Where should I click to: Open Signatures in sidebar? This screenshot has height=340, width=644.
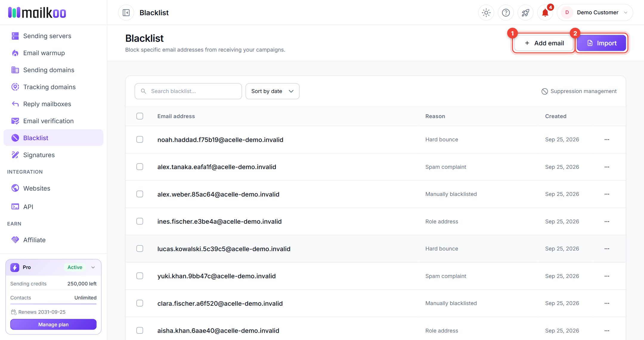[x=53, y=155]
